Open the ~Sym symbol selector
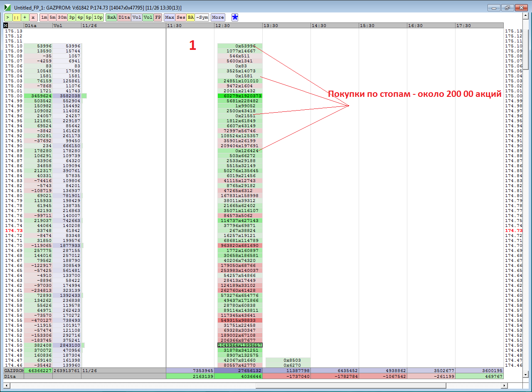This screenshot has width=532, height=392. click(202, 17)
